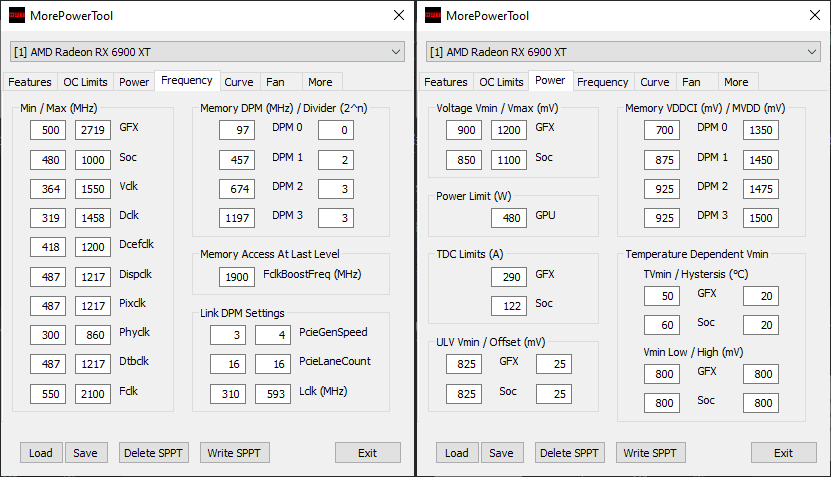
Task: Edit Fclk max frequency field 2100
Action: tap(93, 394)
